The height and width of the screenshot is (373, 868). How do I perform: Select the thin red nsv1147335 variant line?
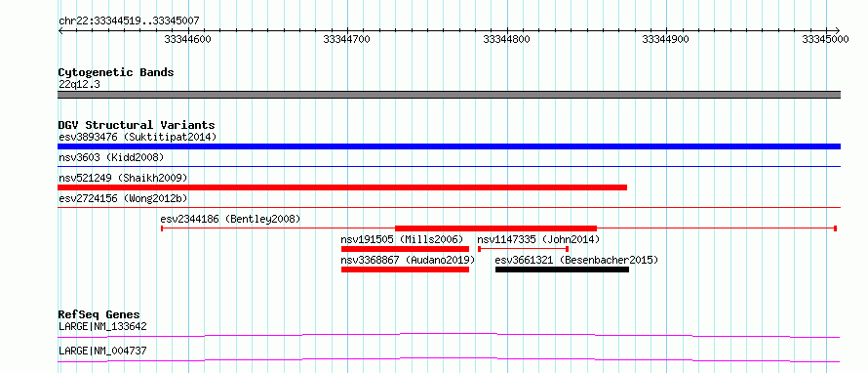[x=523, y=249]
